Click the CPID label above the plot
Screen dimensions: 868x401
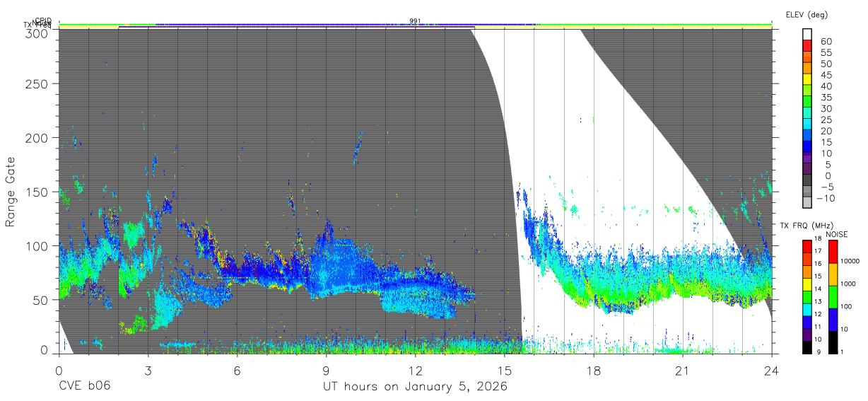point(43,21)
